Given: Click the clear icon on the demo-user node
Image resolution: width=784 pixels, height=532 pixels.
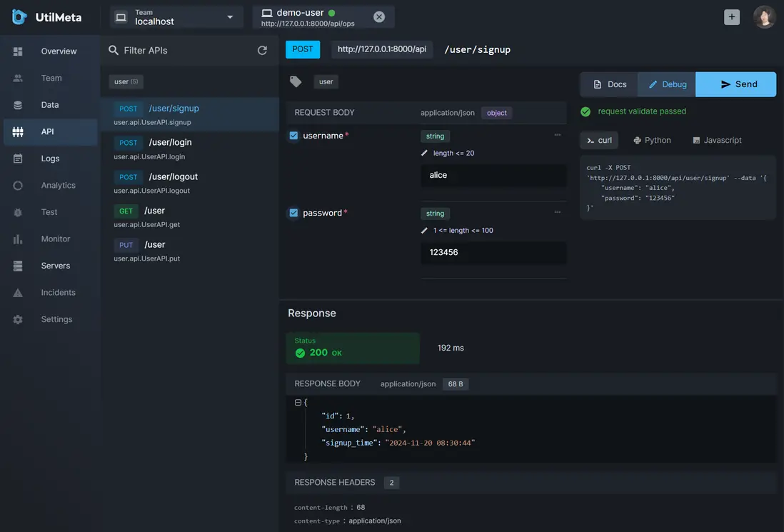Looking at the screenshot, I should coord(378,16).
